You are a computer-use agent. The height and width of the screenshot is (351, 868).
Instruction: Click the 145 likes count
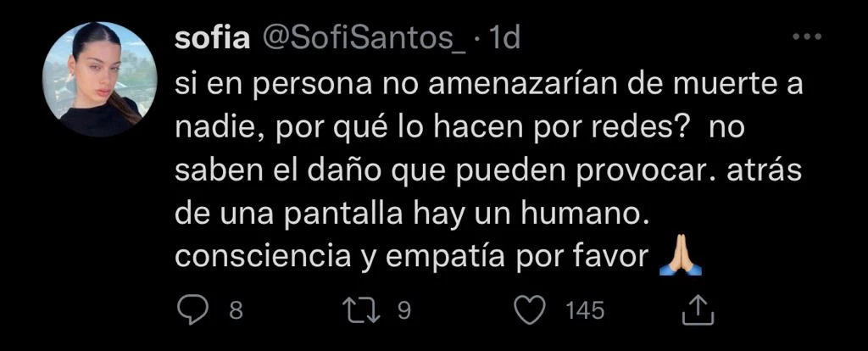pyautogui.click(x=585, y=310)
